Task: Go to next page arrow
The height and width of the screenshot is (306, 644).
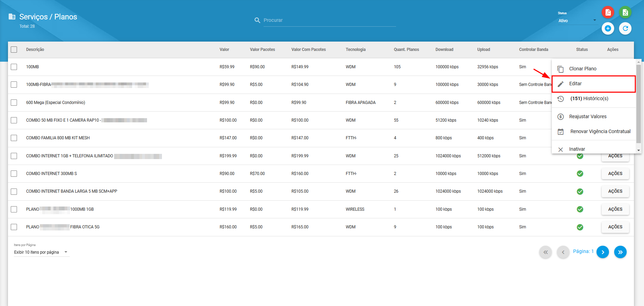Action: pos(603,252)
